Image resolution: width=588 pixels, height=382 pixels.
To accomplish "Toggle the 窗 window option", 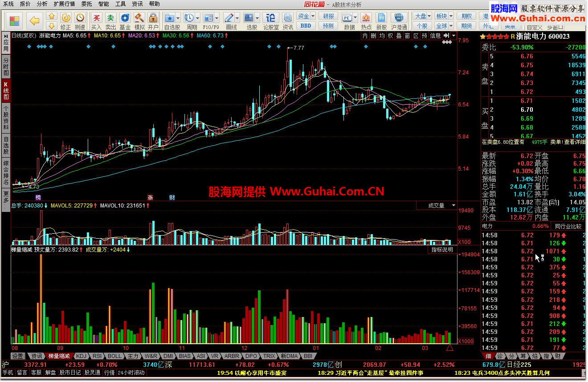I will [408, 36].
